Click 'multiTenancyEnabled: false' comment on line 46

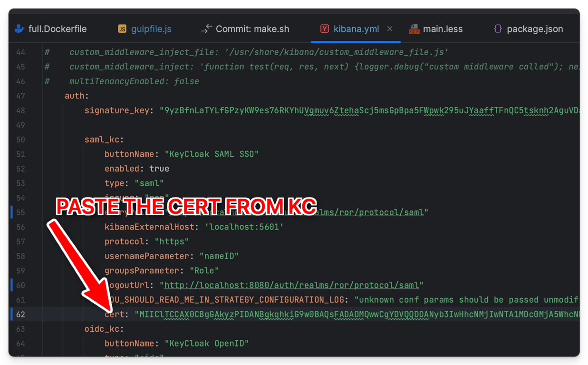pyautogui.click(x=134, y=81)
